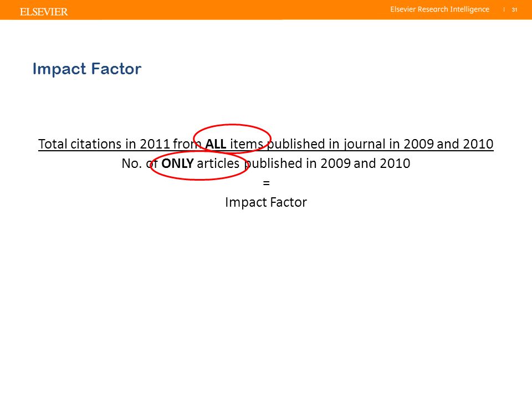This screenshot has width=532, height=399.
Task: Click the Elsevier Research Intelligence header text
Action: pos(439,9)
